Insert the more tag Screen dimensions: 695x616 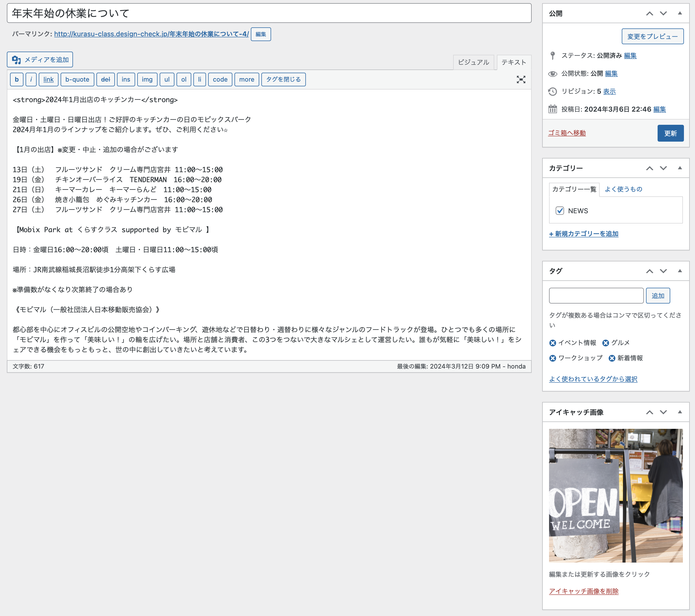(x=247, y=80)
